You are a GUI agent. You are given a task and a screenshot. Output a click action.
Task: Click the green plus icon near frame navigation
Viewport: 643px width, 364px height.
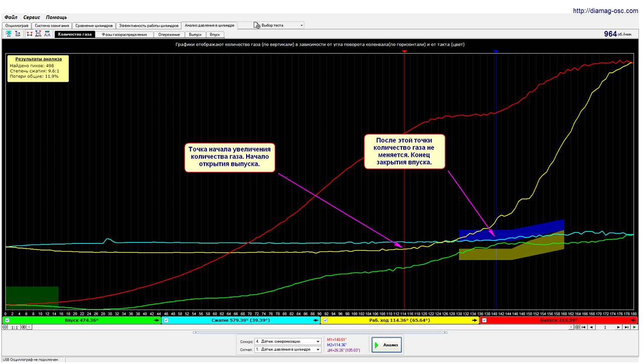[577, 327]
